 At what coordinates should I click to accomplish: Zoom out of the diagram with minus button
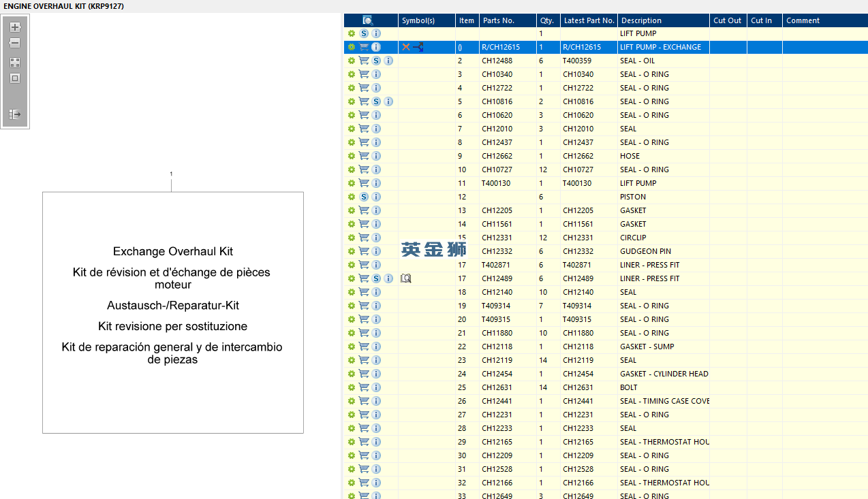tap(15, 43)
